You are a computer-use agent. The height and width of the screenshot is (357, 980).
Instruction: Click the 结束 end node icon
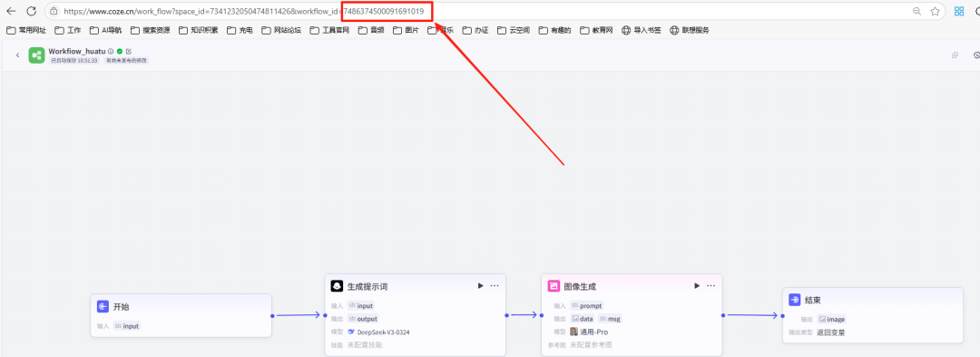point(794,300)
